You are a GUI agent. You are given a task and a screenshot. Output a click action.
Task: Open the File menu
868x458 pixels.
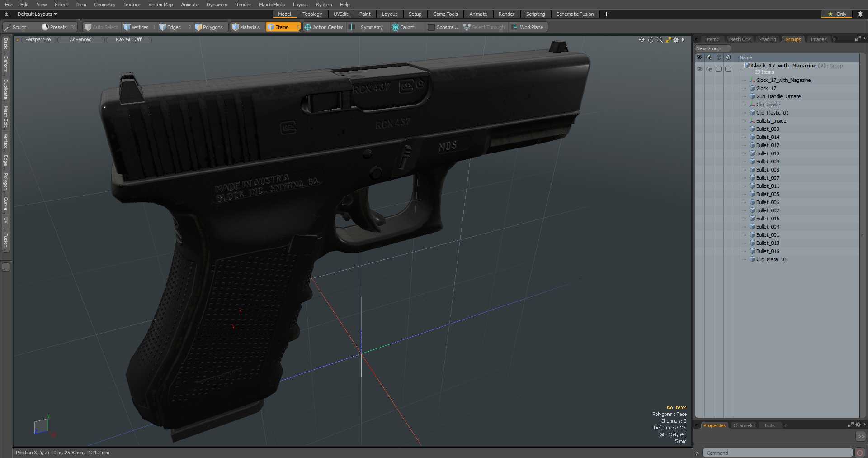point(9,5)
